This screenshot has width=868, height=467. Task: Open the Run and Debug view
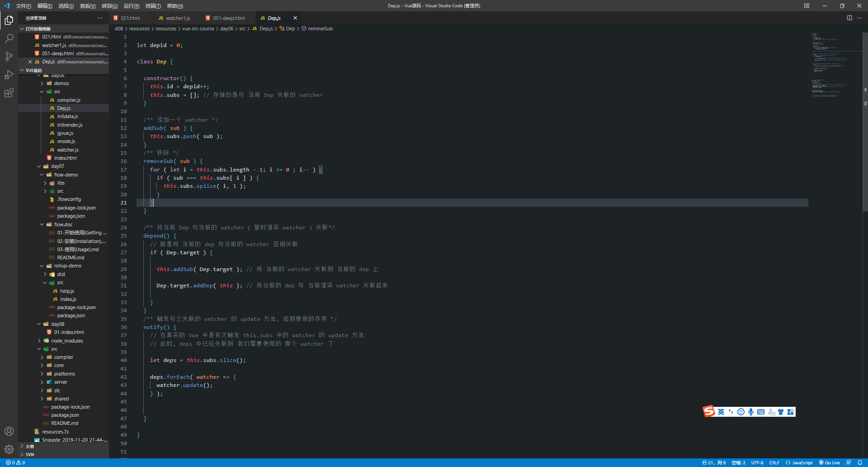coord(9,75)
